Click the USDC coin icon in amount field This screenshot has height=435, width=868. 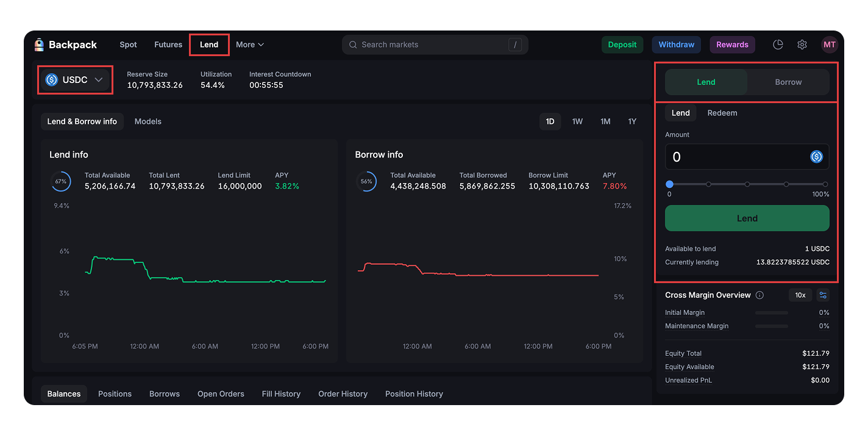click(817, 157)
